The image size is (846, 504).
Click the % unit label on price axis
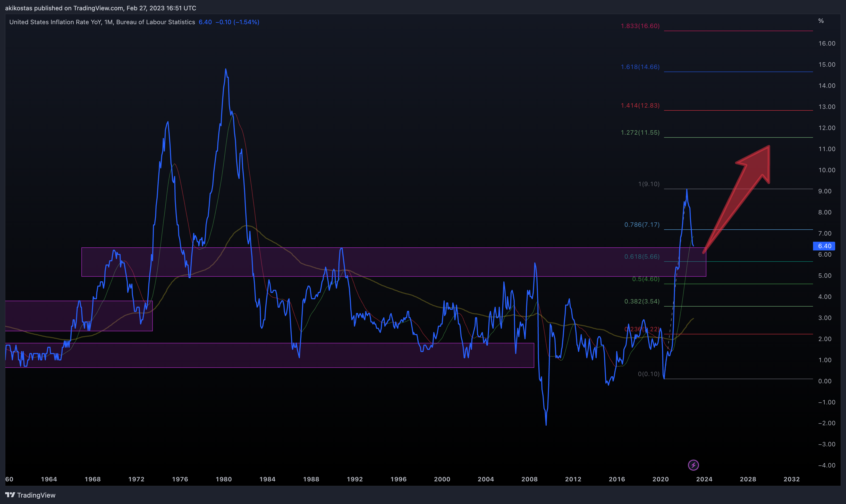(x=821, y=21)
